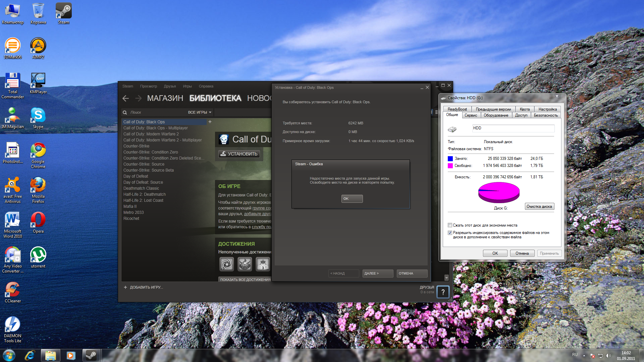
Task: Click ОТМЕНА in install wizard
Action: coord(412,274)
